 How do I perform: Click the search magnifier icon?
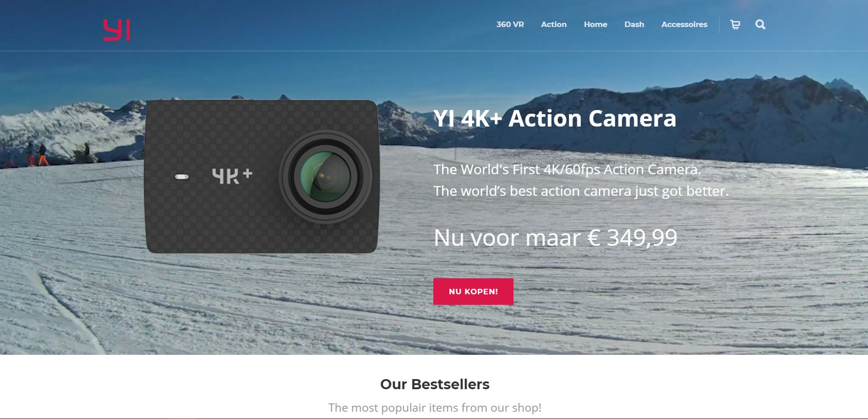(x=760, y=25)
